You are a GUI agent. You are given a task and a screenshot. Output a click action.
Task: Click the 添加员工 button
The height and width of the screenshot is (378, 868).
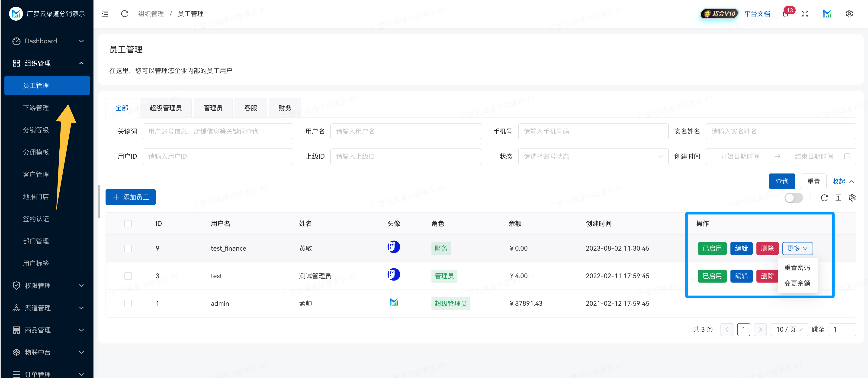(130, 197)
